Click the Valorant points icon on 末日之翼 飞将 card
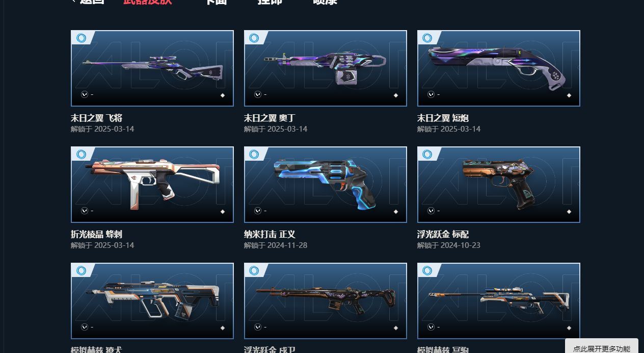The image size is (644, 353). 85,94
